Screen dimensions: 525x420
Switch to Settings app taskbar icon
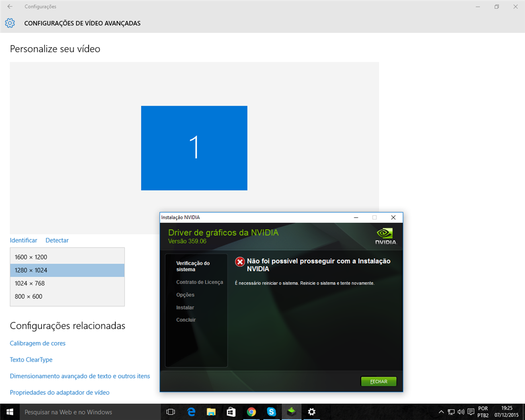pyautogui.click(x=312, y=412)
